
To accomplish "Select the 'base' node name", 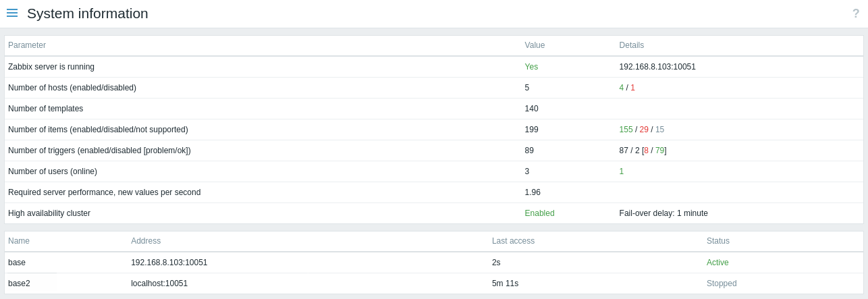I will tap(17, 263).
